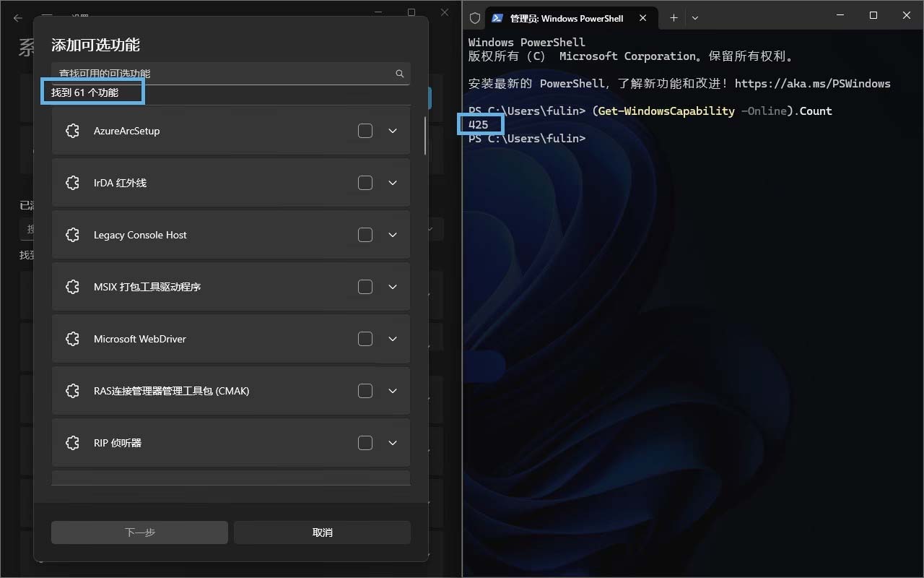
Task: Click the back arrow in the Settings window
Action: pyautogui.click(x=18, y=18)
